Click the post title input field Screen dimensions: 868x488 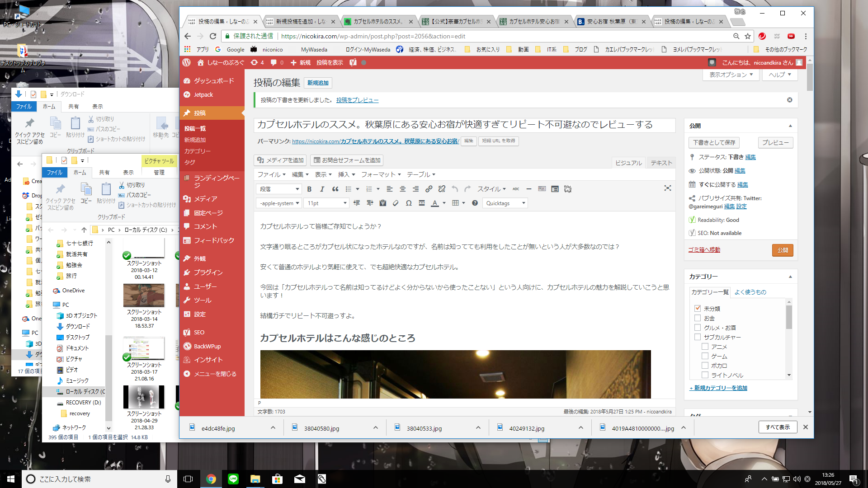(x=464, y=125)
